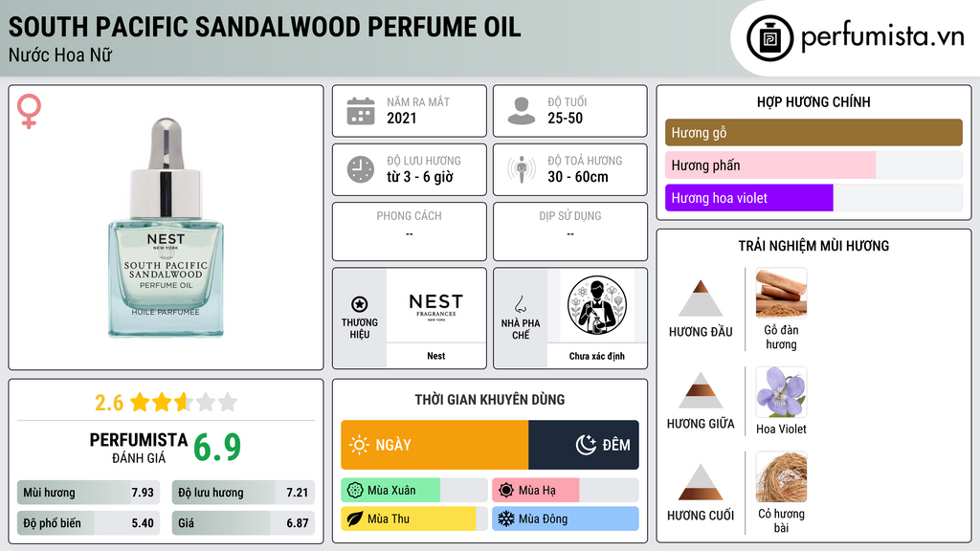Click the calendar icon next to Năm ra mắt
Screen dimensions: 980x551
[x=361, y=111]
